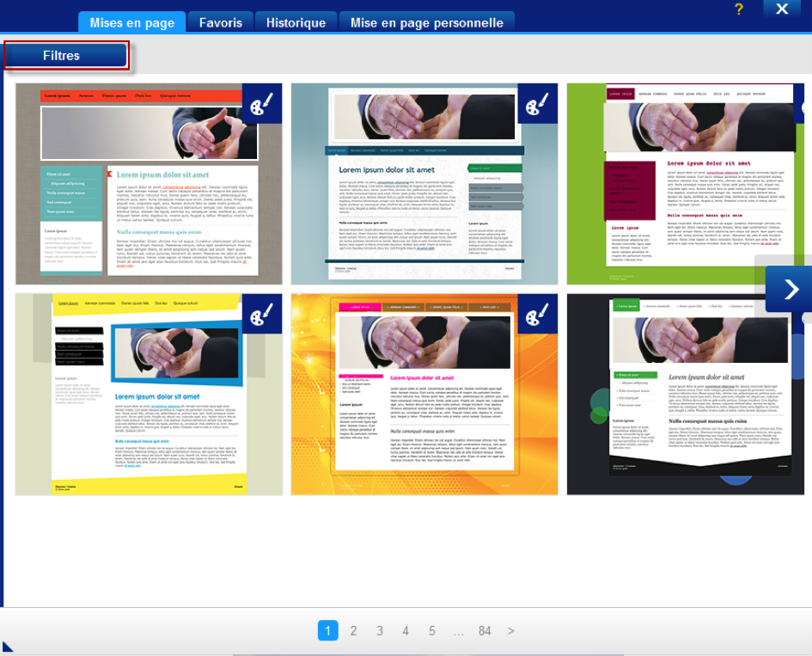Pick the orange glowing layout thumbnail
This screenshot has width=812, height=656.
point(424,395)
